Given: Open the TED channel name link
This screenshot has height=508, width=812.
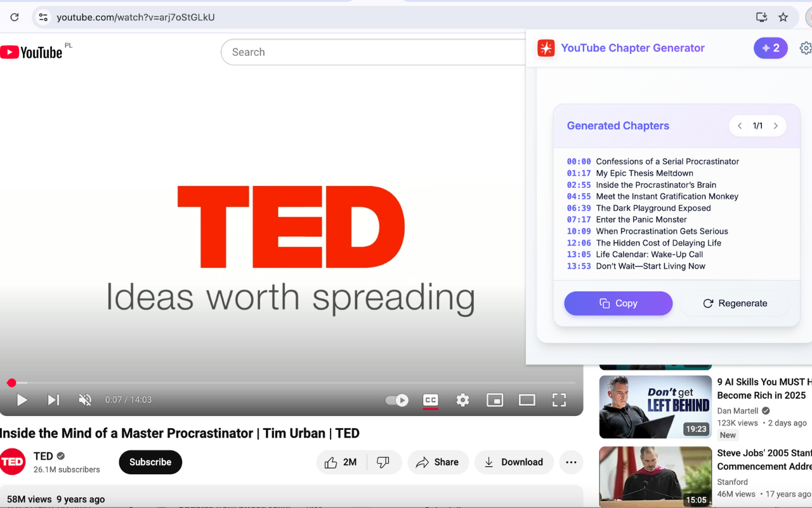Looking at the screenshot, I should point(43,456).
